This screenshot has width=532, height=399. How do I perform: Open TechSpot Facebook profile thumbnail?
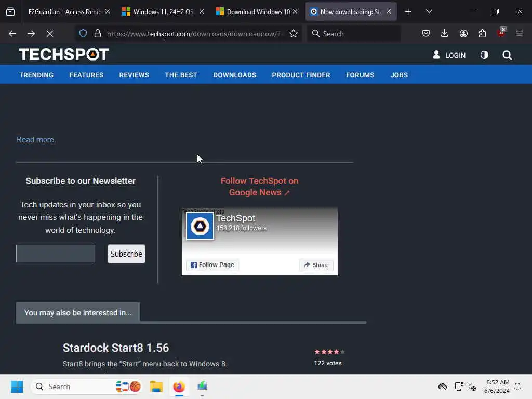tap(200, 226)
